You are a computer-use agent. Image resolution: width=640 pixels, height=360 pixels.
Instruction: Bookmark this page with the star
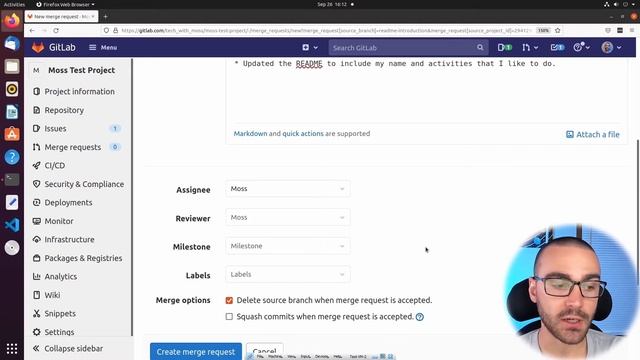click(558, 31)
